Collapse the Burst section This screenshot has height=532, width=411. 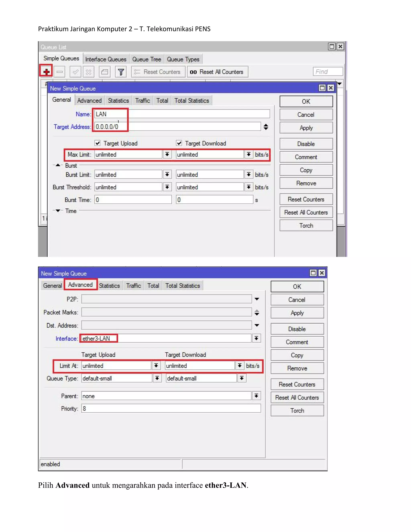[58, 165]
